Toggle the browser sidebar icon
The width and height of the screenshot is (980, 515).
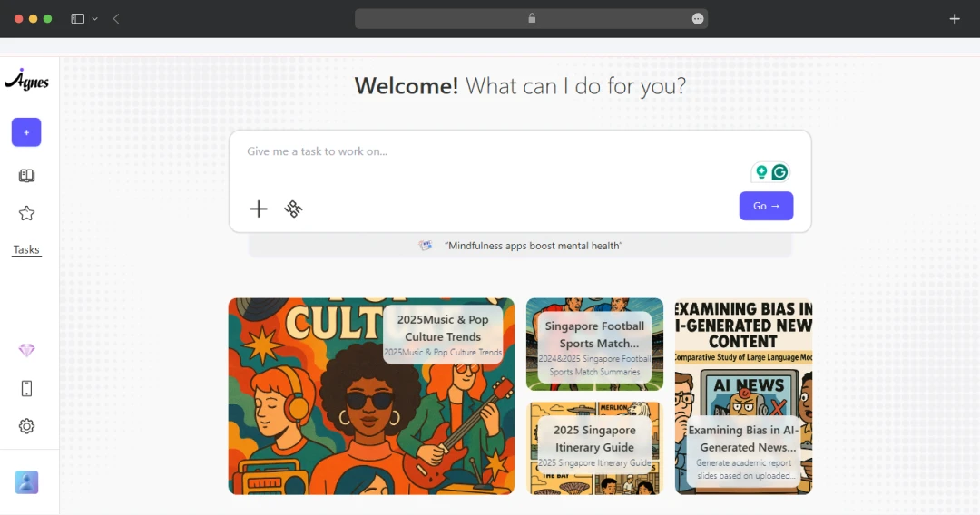click(77, 19)
